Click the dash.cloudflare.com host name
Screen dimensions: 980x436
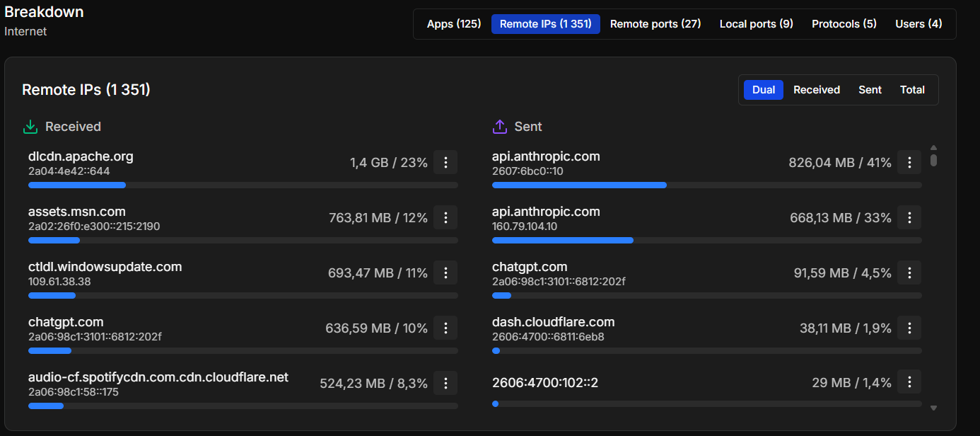[x=554, y=322]
